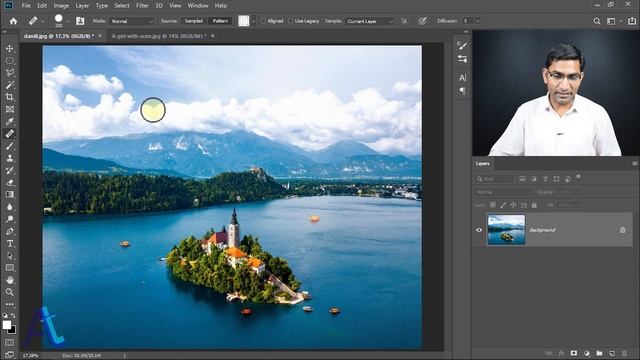The height and width of the screenshot is (360, 640).
Task: Open the Filter menu
Action: [142, 5]
